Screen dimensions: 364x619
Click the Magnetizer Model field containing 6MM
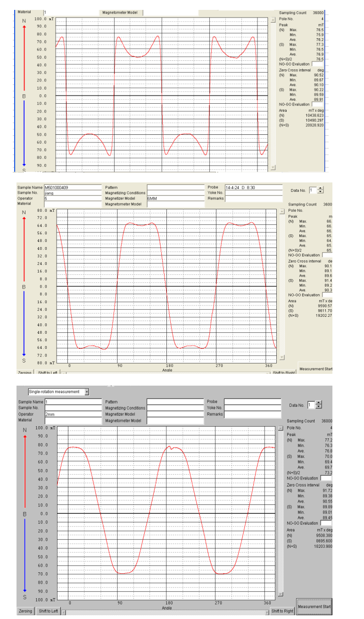click(x=175, y=198)
